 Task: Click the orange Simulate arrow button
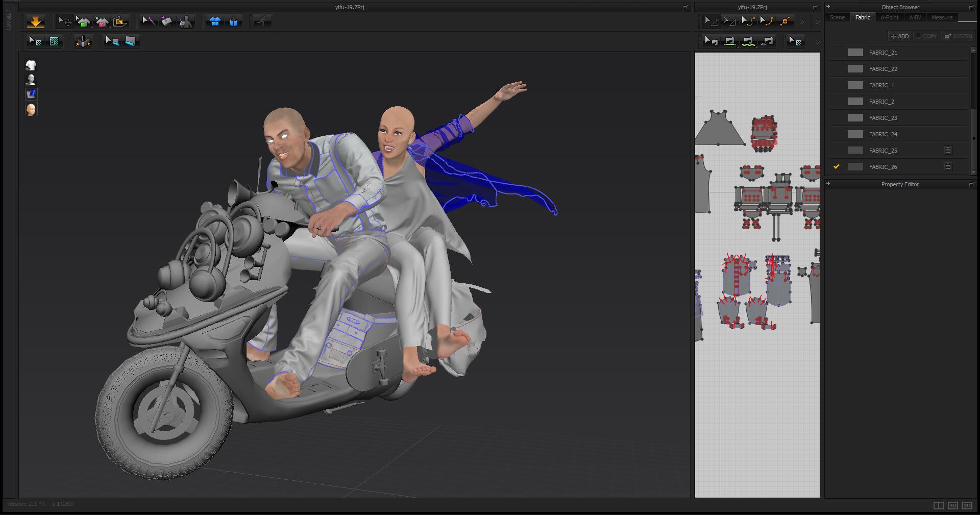pos(35,21)
